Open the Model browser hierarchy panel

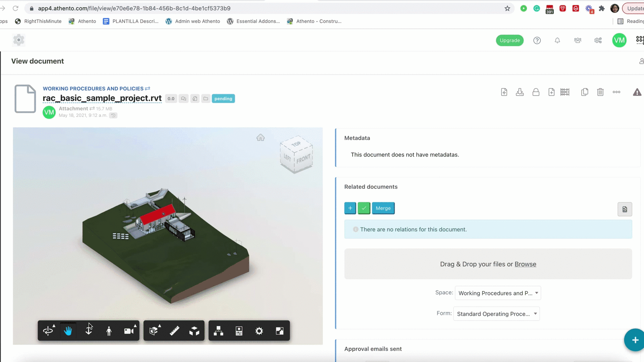coord(218,330)
